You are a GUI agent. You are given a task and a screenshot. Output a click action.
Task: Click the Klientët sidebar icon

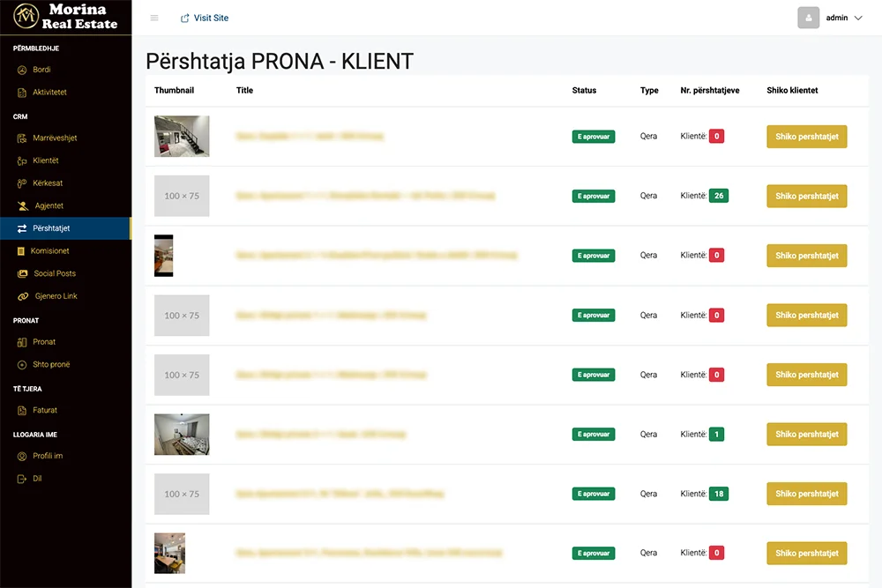pos(23,161)
